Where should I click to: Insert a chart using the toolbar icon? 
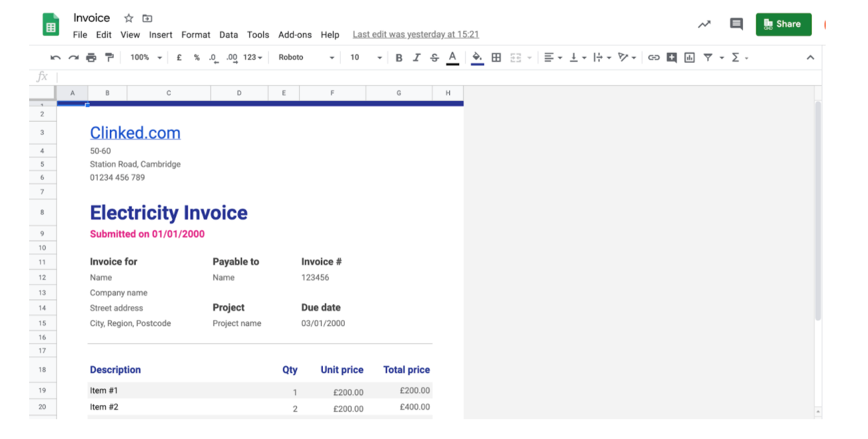point(689,58)
